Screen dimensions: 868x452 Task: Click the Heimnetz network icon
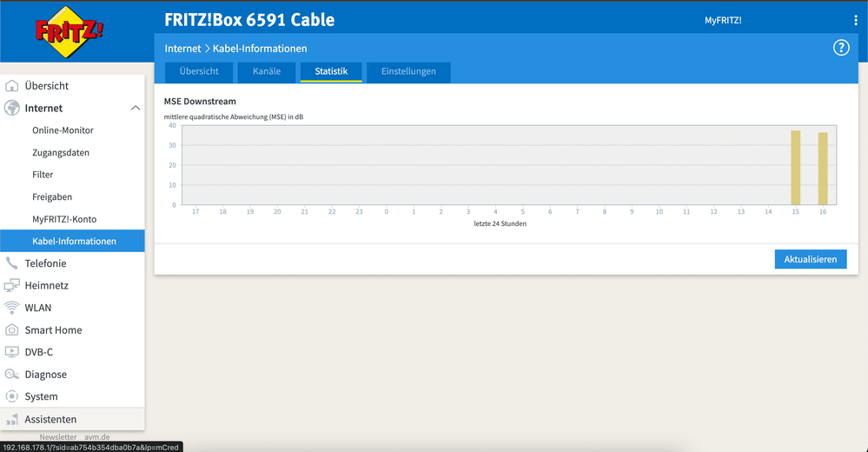(11, 286)
